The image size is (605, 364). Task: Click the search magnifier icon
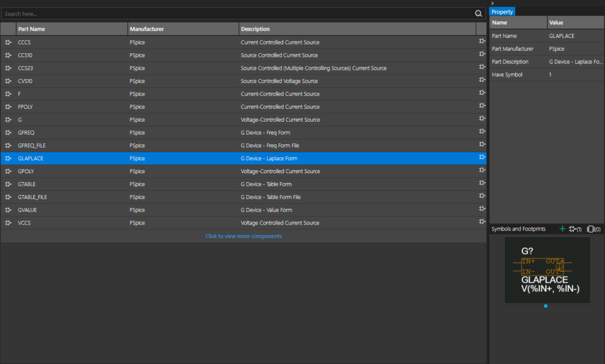pyautogui.click(x=478, y=14)
